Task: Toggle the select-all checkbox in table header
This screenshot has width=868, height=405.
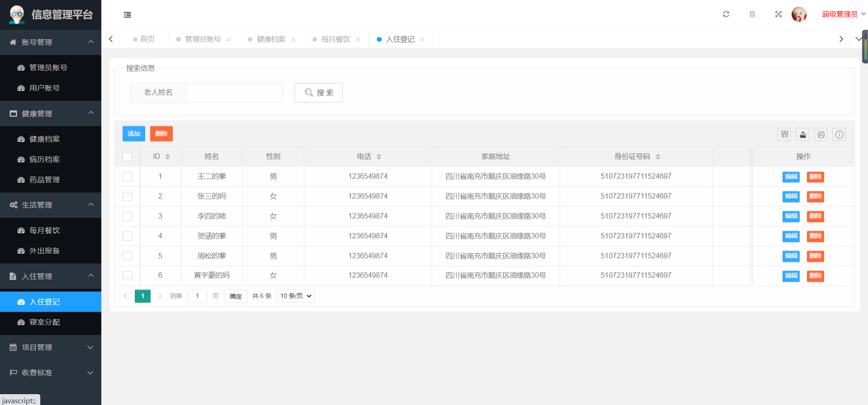Action: (128, 157)
